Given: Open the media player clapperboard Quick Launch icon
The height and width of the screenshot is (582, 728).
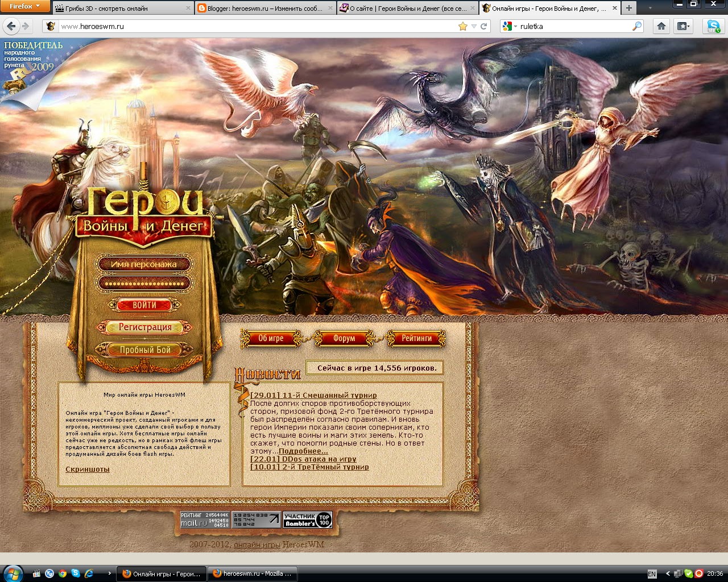Looking at the screenshot, I should click(36, 573).
